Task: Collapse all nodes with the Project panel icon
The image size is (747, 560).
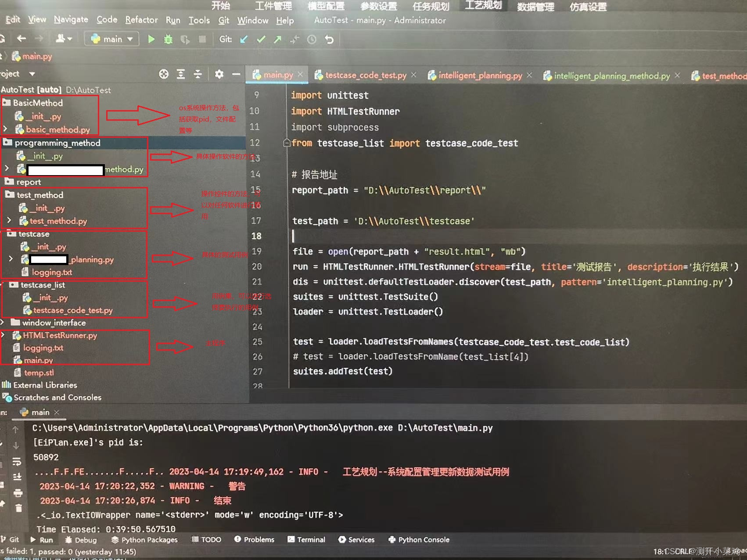Action: [198, 74]
